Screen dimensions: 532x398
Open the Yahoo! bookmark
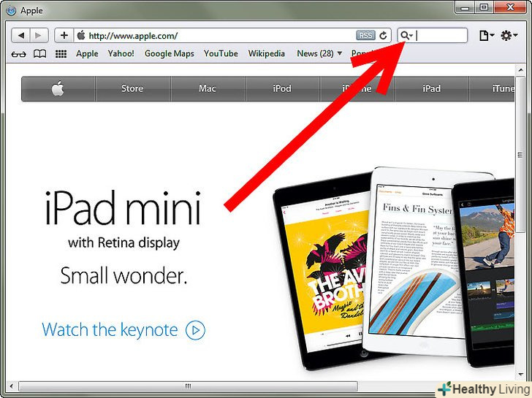pyautogui.click(x=121, y=53)
